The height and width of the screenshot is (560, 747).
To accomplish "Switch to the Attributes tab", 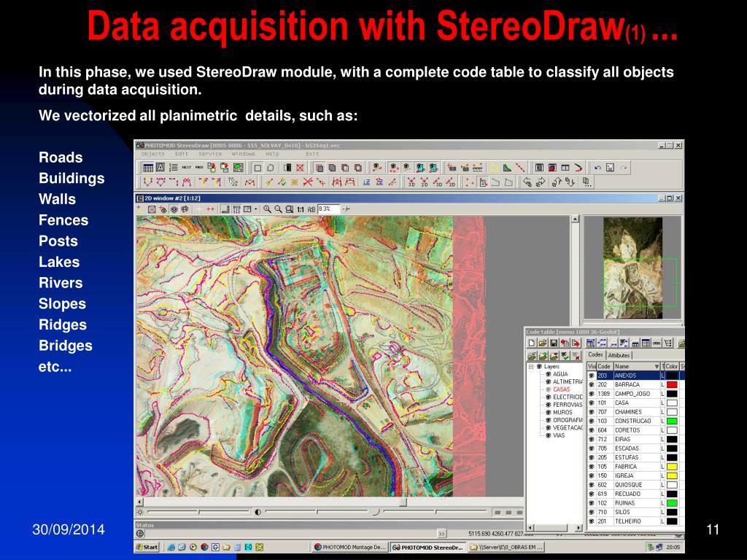I will [x=619, y=355].
